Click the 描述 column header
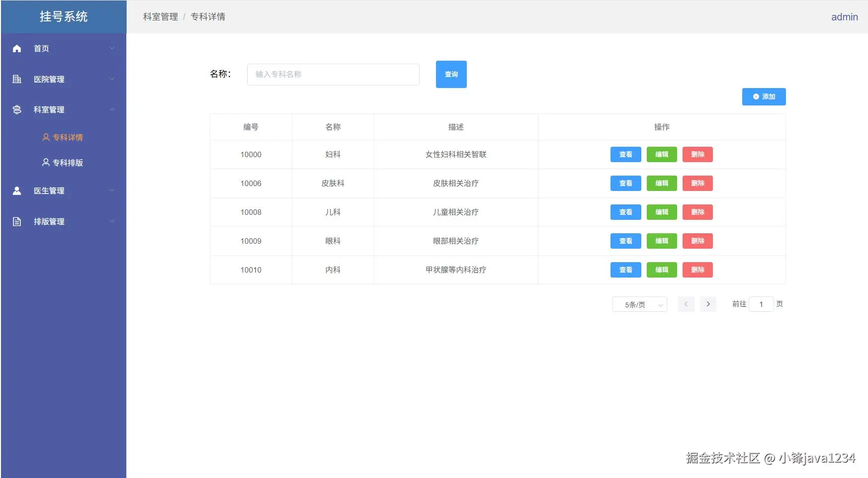The height and width of the screenshot is (478, 868). tap(456, 127)
